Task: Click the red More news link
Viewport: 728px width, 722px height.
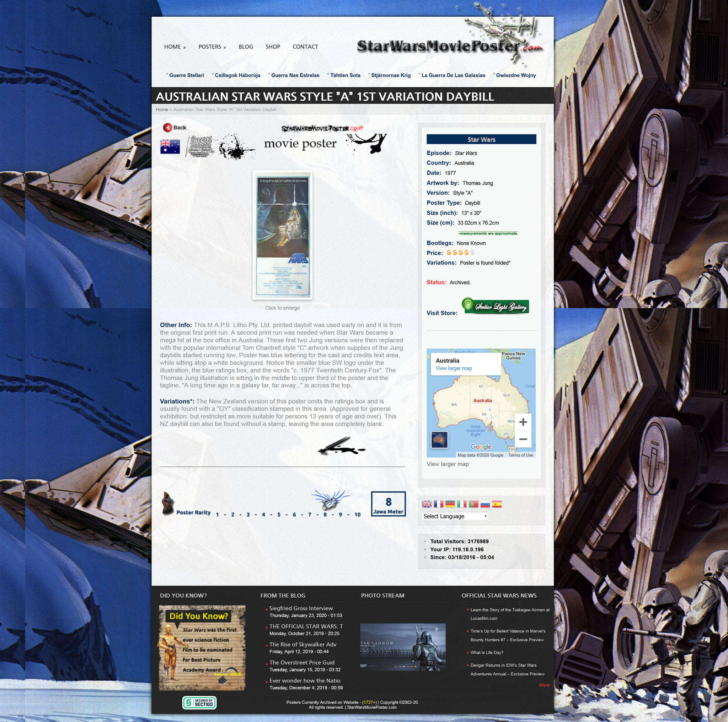Action: point(544,685)
